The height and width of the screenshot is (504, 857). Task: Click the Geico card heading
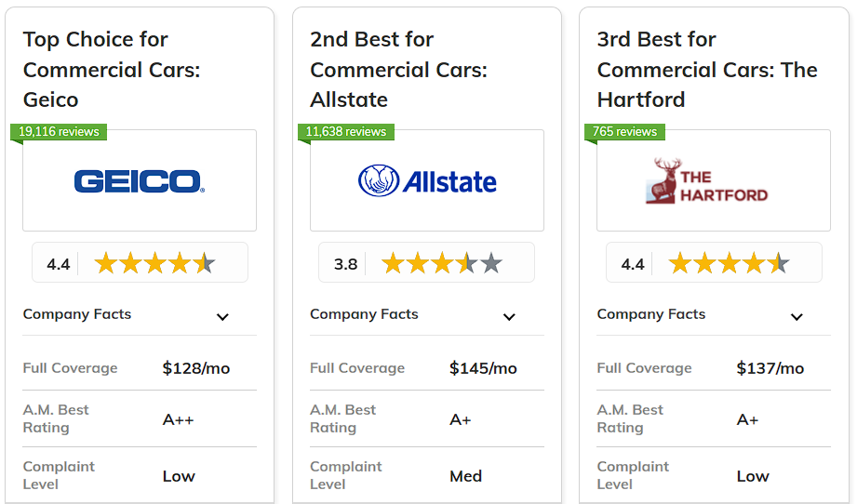(112, 70)
